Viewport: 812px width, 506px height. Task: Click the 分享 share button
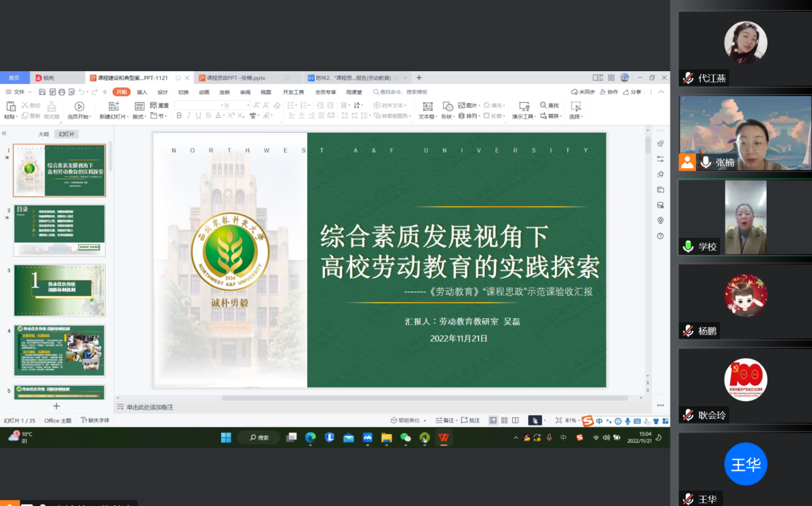(632, 92)
